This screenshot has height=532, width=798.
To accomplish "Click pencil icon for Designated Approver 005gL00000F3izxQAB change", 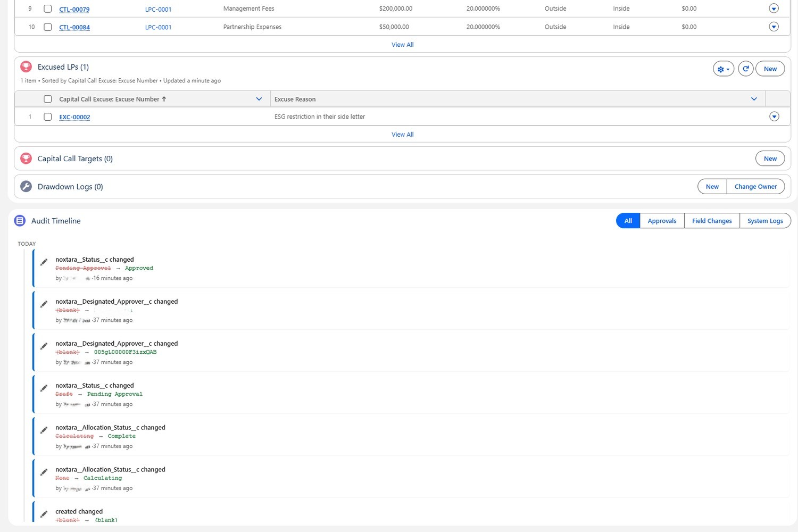I will tap(44, 346).
